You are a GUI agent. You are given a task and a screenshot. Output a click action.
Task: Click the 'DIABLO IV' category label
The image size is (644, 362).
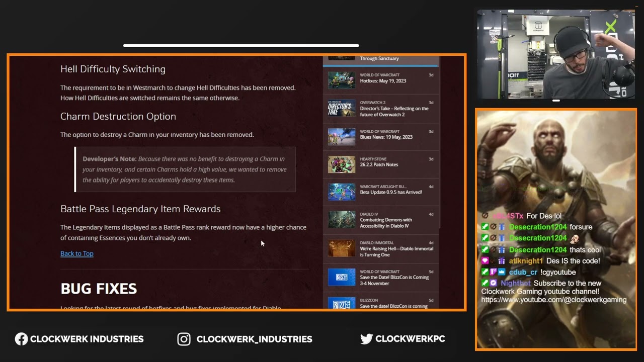coord(369,214)
